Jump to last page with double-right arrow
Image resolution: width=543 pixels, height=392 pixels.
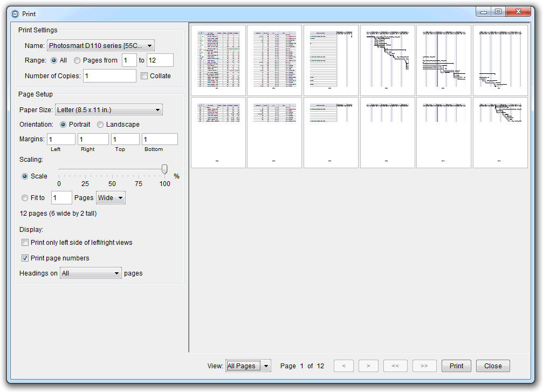(x=424, y=366)
